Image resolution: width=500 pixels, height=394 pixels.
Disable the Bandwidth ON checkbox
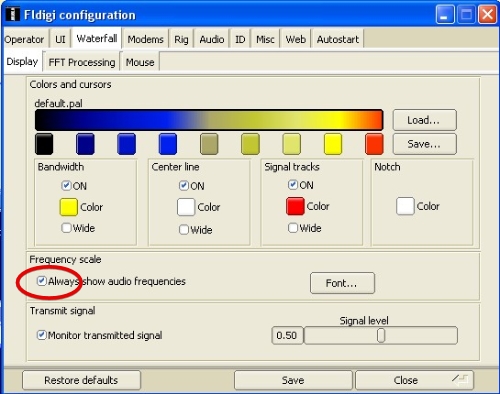point(66,185)
